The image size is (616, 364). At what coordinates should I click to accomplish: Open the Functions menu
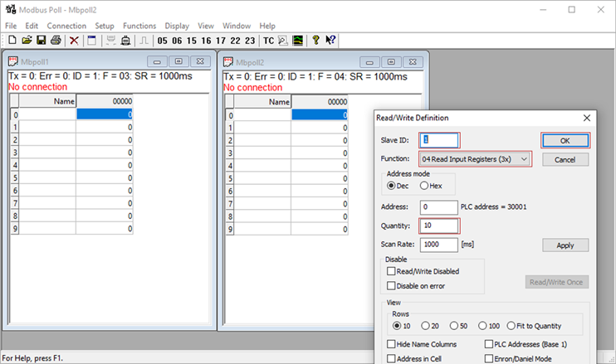[139, 26]
